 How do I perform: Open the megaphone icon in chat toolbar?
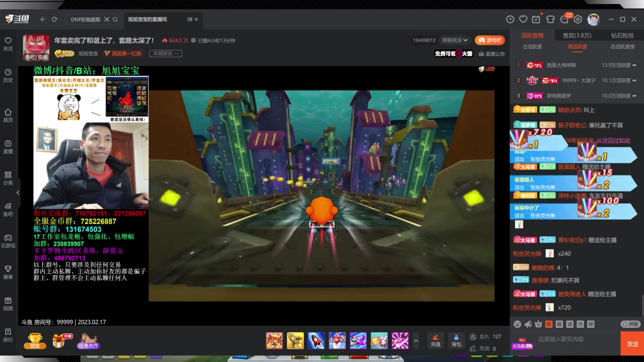[528, 324]
